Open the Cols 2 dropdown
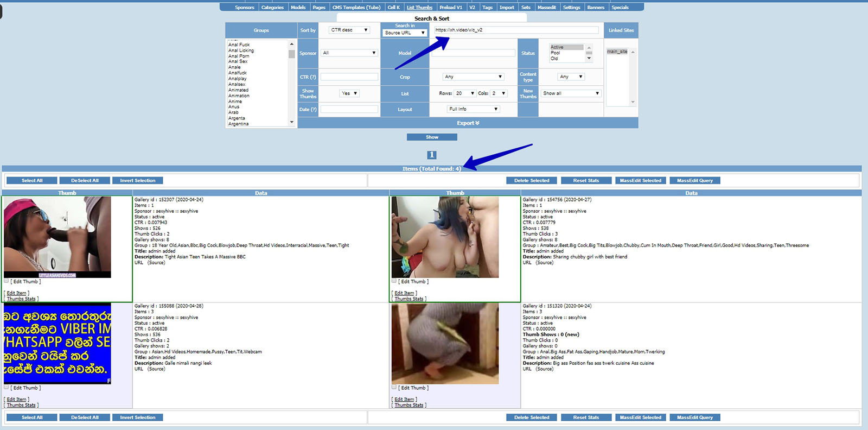Screen dimensions: 868x430 499,93
